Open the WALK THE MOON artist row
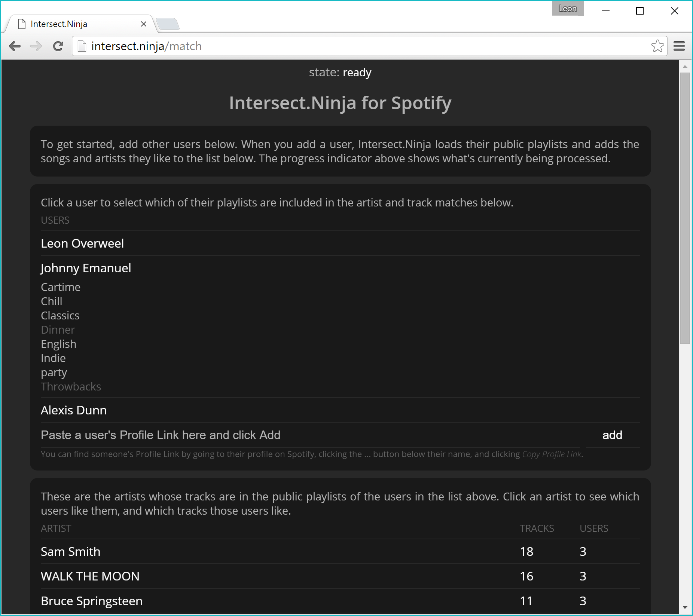 (340, 576)
